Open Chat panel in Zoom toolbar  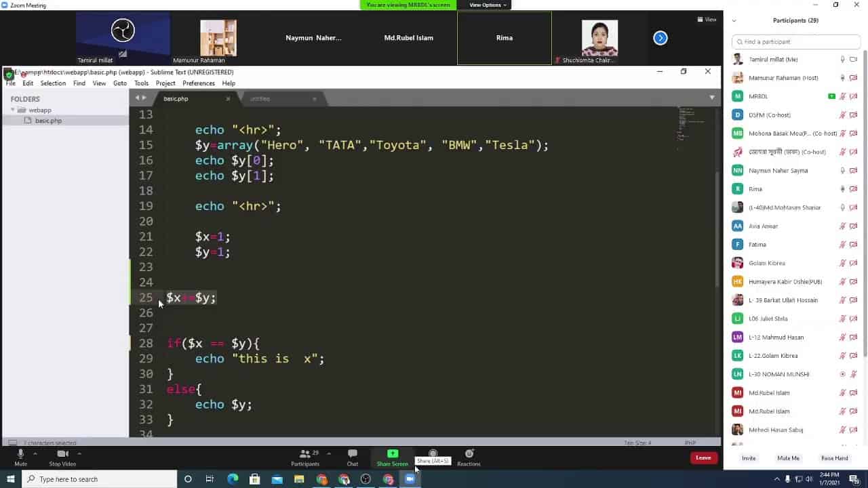352,454
